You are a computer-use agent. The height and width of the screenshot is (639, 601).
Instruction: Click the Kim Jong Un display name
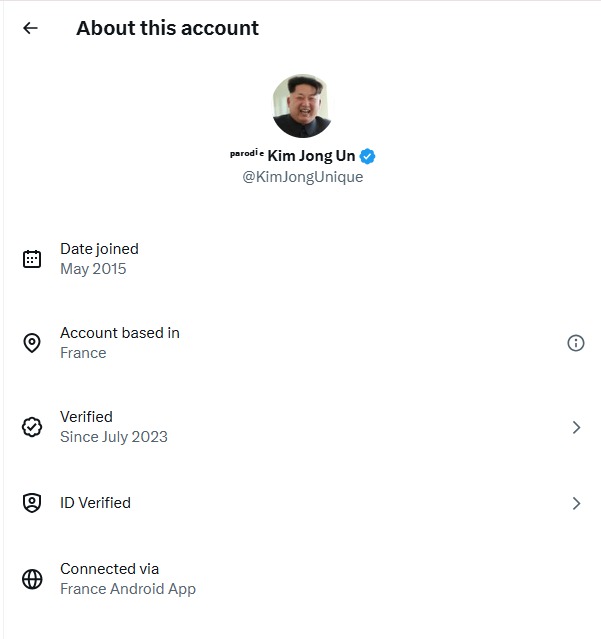point(310,156)
